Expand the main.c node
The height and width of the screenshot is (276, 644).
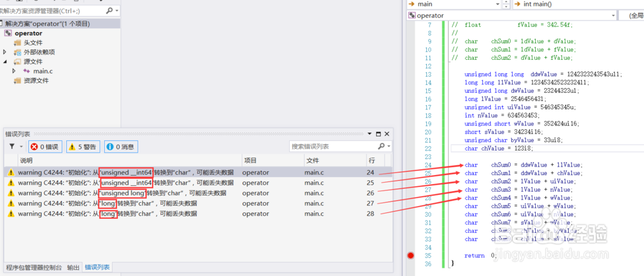[14, 71]
